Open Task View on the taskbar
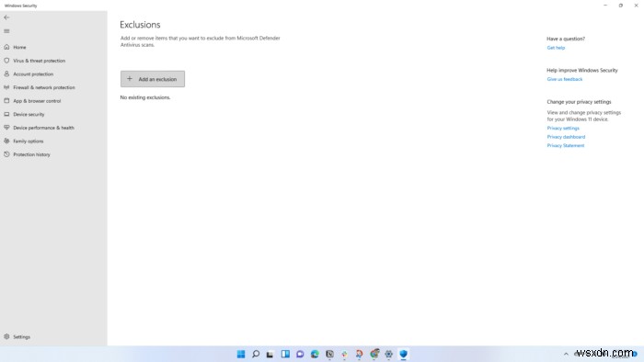Screen dimensions: 644x362 270,355
